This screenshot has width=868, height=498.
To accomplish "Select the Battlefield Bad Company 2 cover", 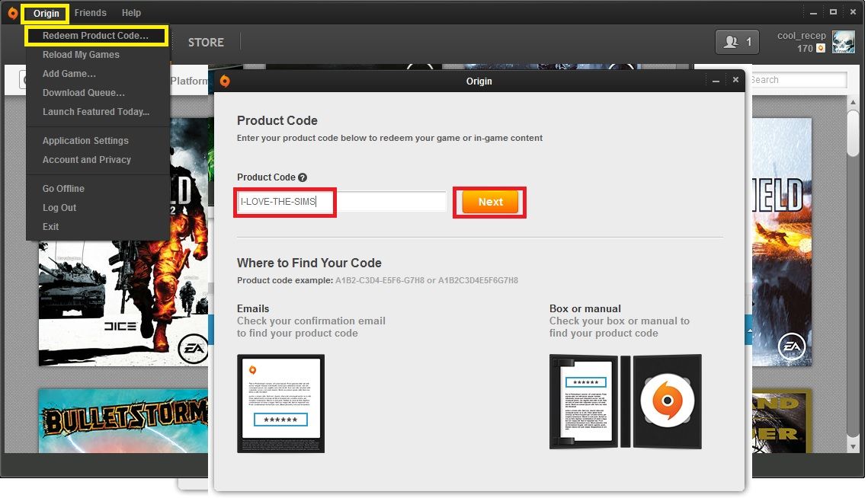I will click(x=123, y=242).
